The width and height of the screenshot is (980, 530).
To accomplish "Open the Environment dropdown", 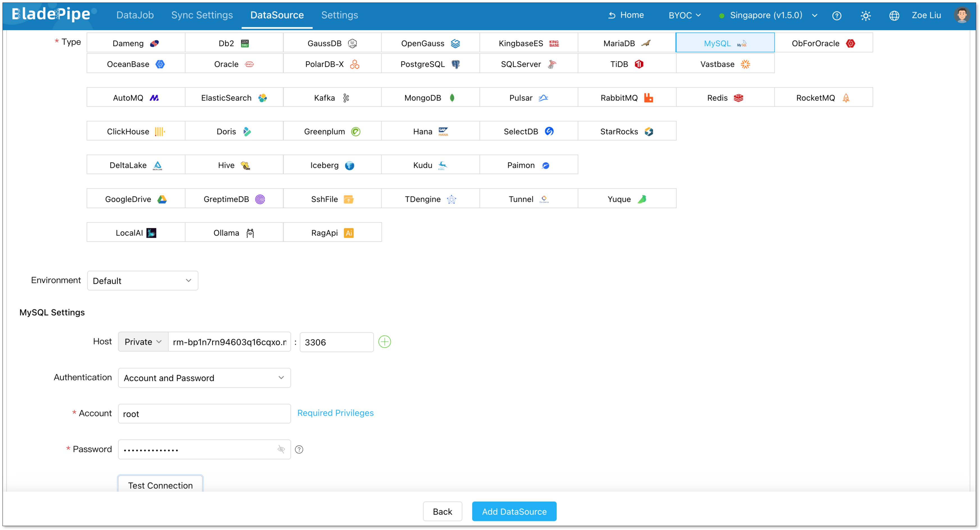I will tap(142, 280).
